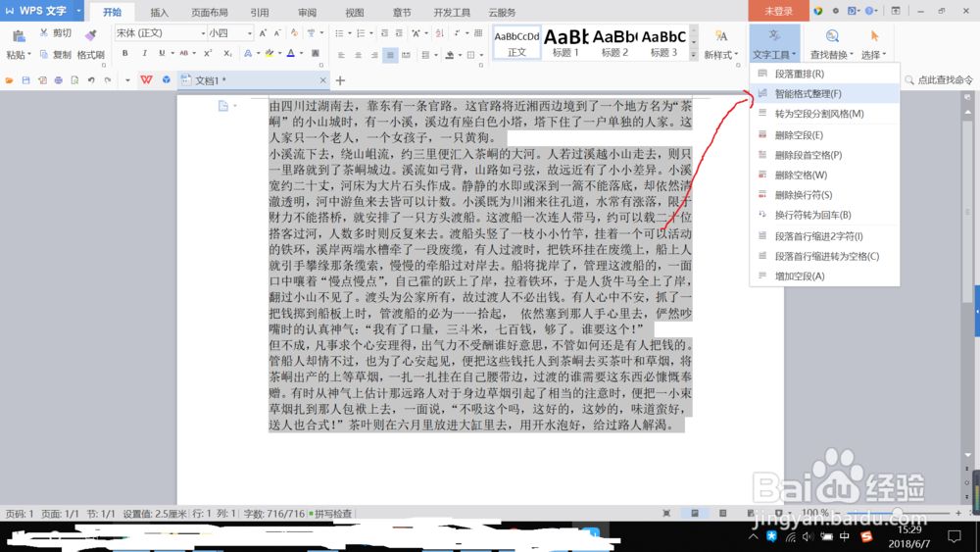The width and height of the screenshot is (980, 552).
Task: Increase paragraph indent
Action: click(x=399, y=33)
